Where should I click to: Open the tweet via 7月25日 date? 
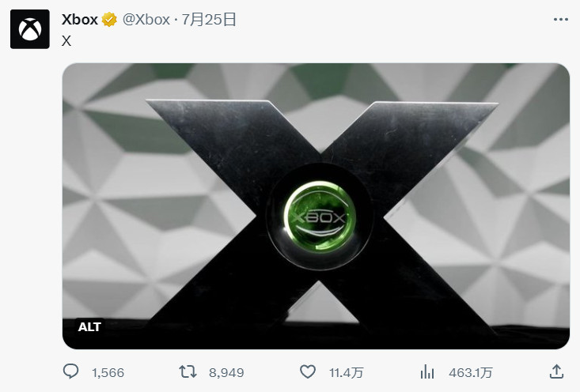click(x=209, y=20)
